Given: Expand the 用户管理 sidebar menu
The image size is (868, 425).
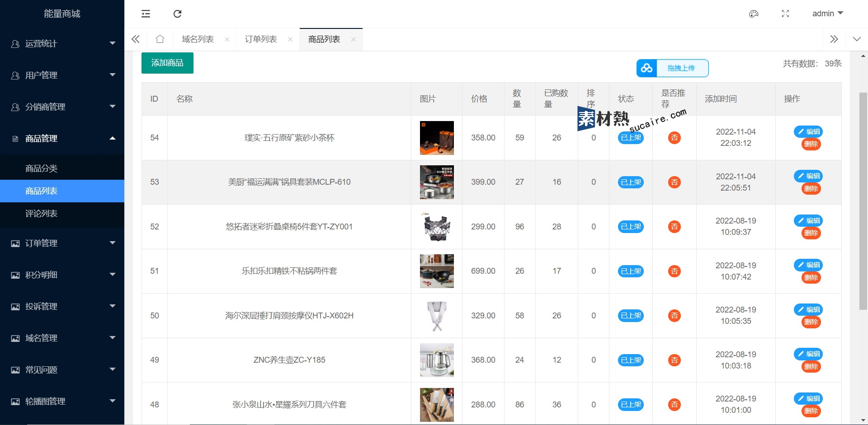Looking at the screenshot, I should 62,75.
